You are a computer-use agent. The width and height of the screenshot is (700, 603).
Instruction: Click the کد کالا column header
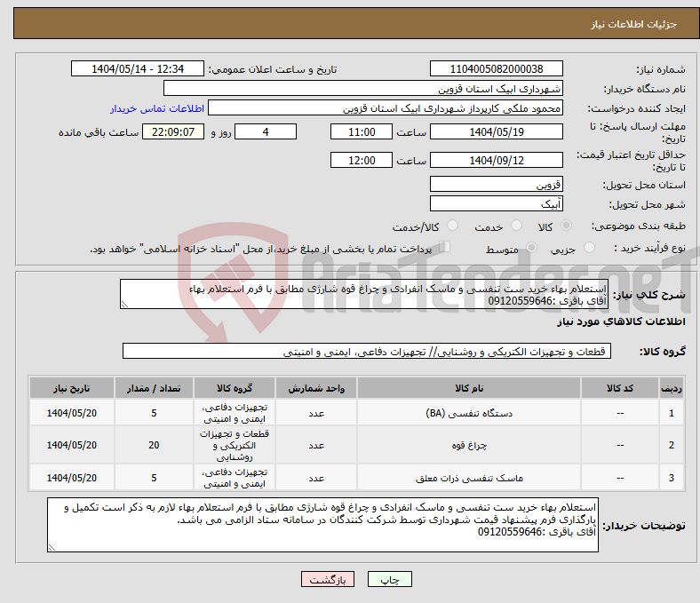(620, 388)
